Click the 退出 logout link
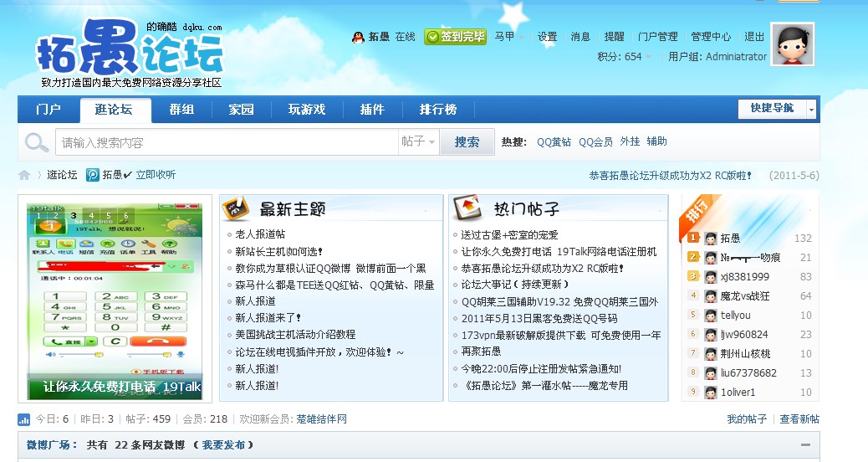 pos(754,37)
